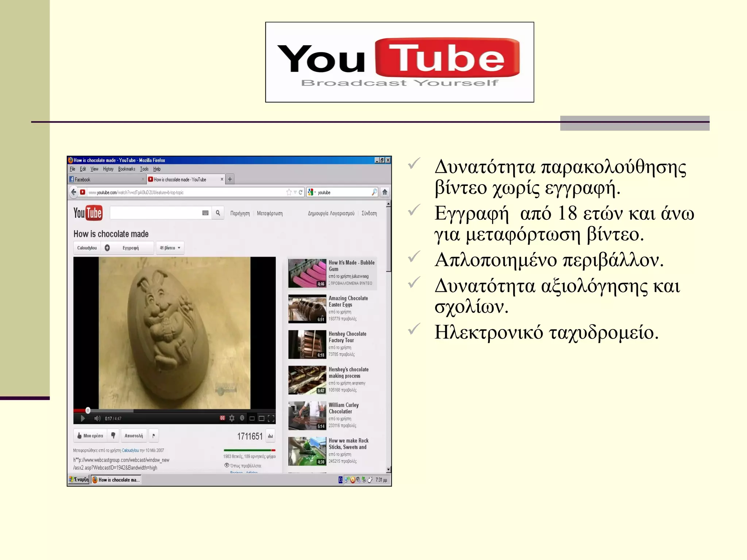Viewport: 747px width, 560px height.
Task: Click the page vertical scrollbar down arrow
Action: point(388,470)
